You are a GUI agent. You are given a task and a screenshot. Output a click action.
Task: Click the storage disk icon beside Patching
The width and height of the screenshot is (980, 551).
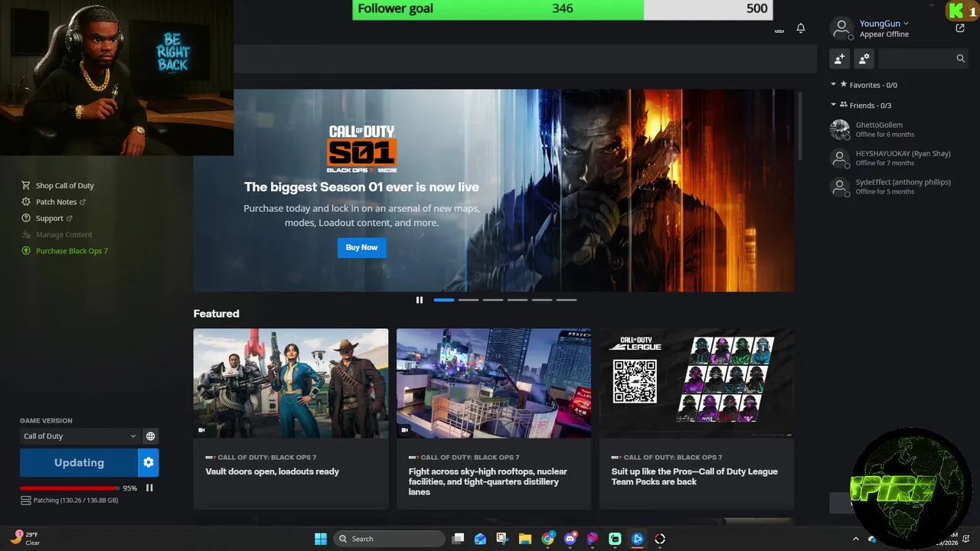26,500
